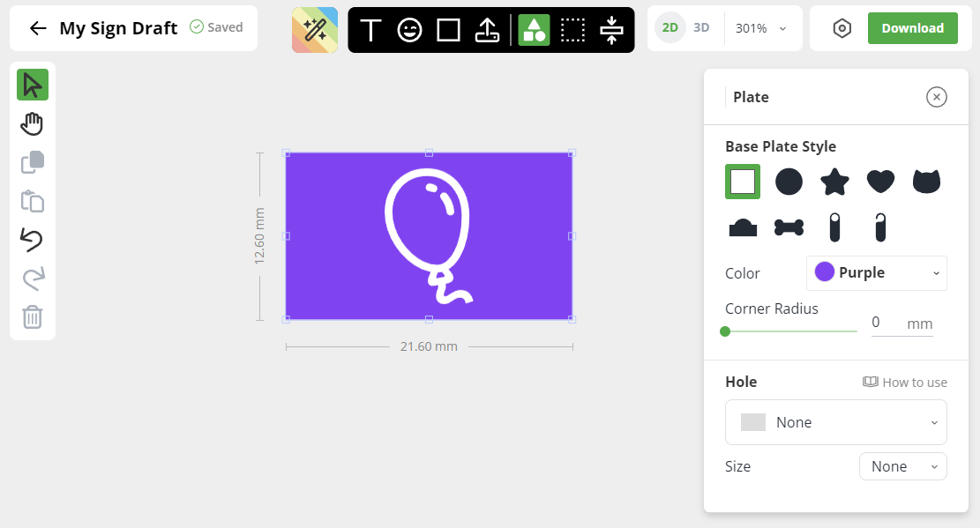Switch to 2D view
This screenshot has width=980, height=528.
[x=670, y=28]
